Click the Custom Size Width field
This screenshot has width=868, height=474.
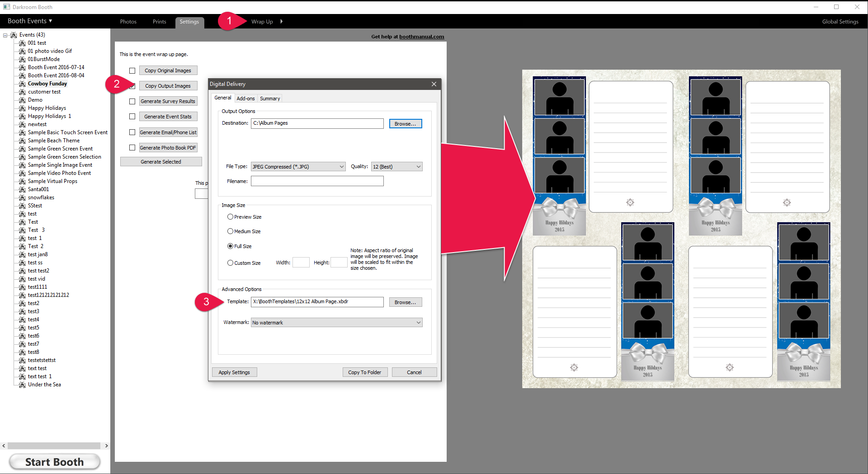pyautogui.click(x=301, y=263)
